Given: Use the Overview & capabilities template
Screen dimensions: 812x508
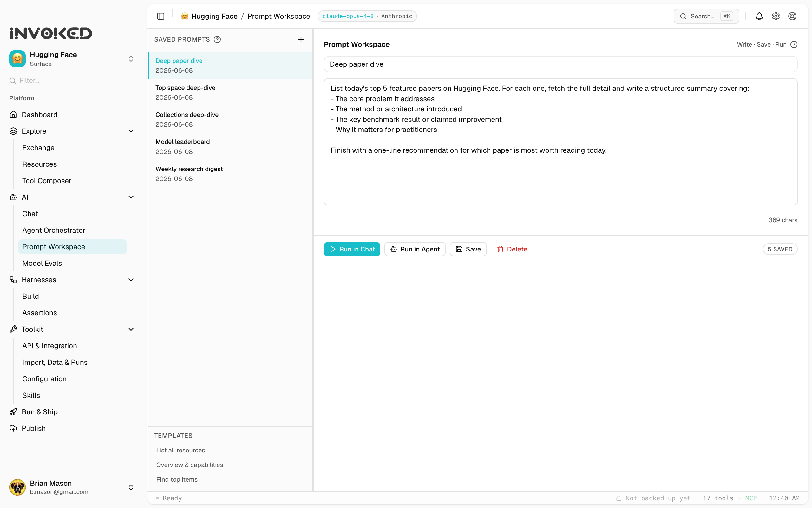Looking at the screenshot, I should [x=190, y=465].
